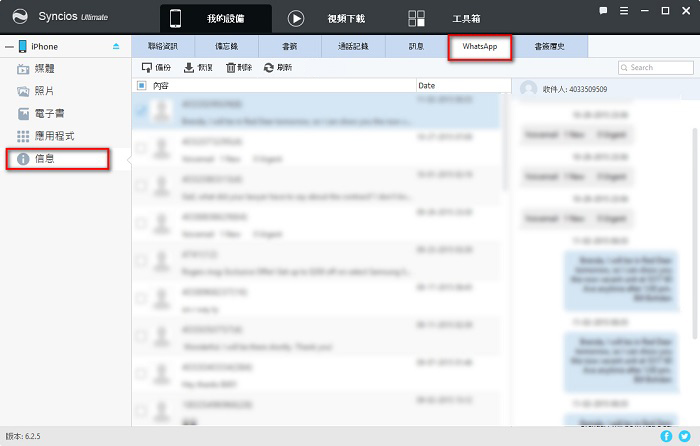Open the 我的設備 device tab
Screen dimensions: 700x446
[216, 18]
